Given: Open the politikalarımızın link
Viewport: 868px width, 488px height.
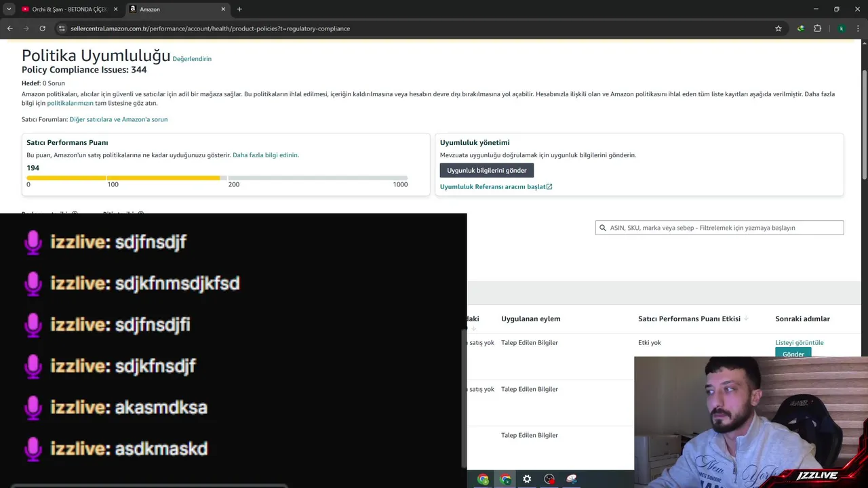Looking at the screenshot, I should tap(70, 104).
